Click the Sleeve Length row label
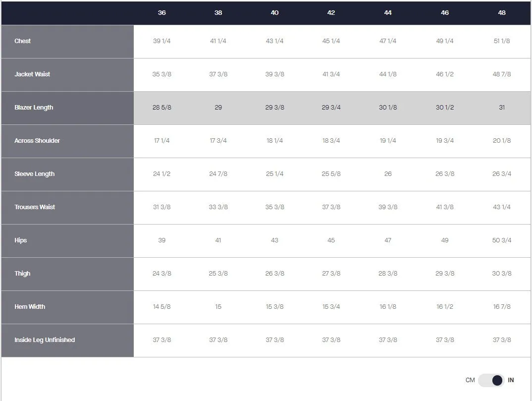 (34, 174)
